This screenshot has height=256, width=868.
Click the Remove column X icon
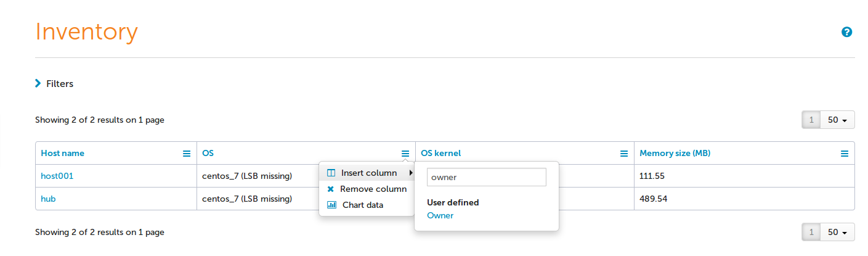click(331, 189)
